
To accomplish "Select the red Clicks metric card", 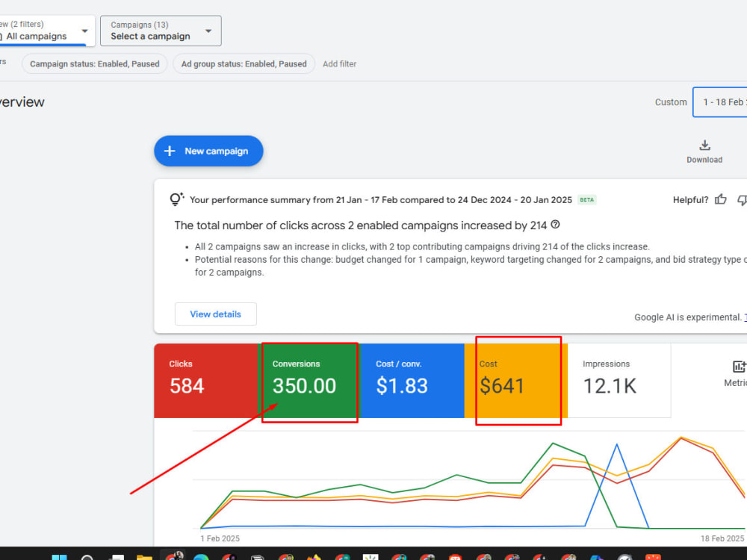I will click(206, 381).
